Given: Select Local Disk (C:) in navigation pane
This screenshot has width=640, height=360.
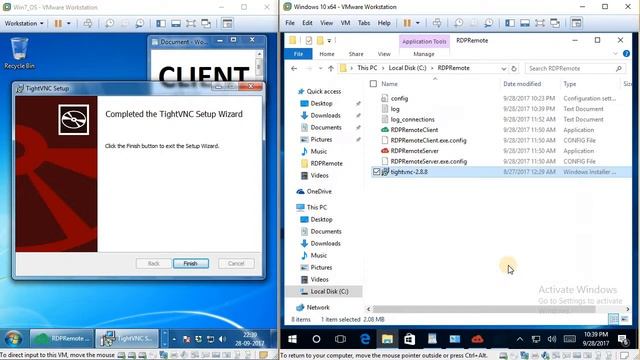Looking at the screenshot, I should (x=329, y=291).
